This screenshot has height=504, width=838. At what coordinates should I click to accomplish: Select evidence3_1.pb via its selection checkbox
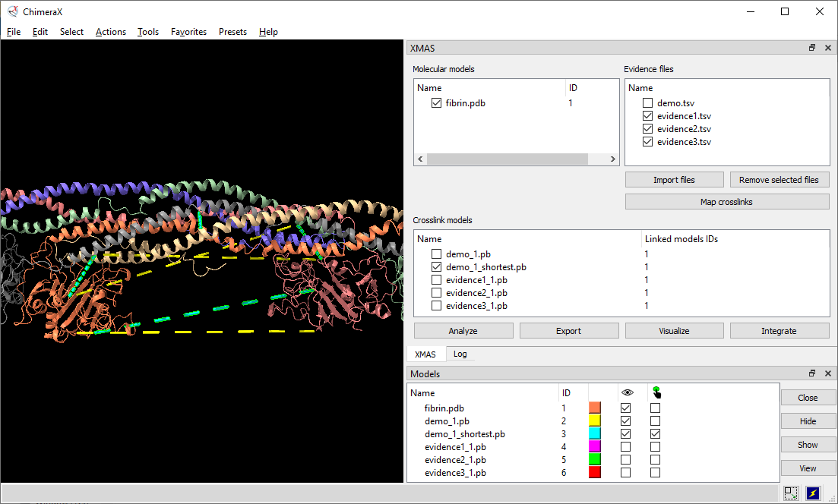coord(655,472)
